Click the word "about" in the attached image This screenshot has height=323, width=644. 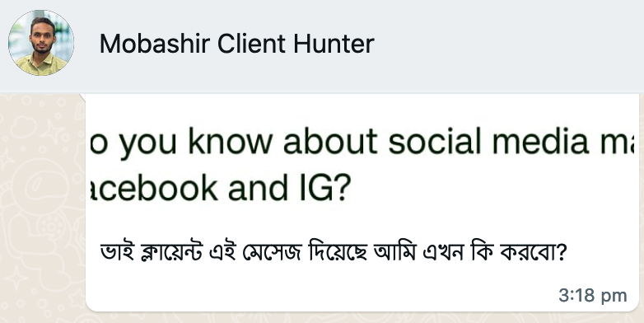330,141
